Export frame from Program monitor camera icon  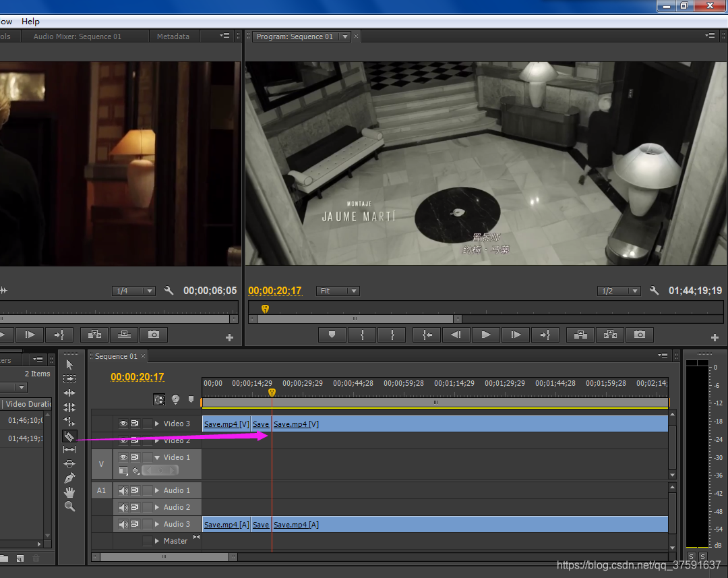[640, 335]
